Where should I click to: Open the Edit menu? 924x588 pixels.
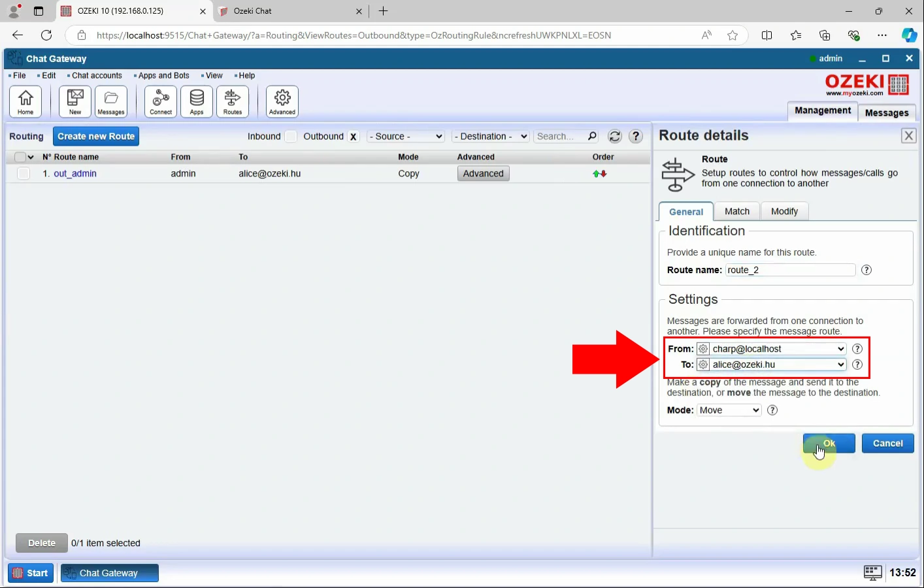click(49, 76)
